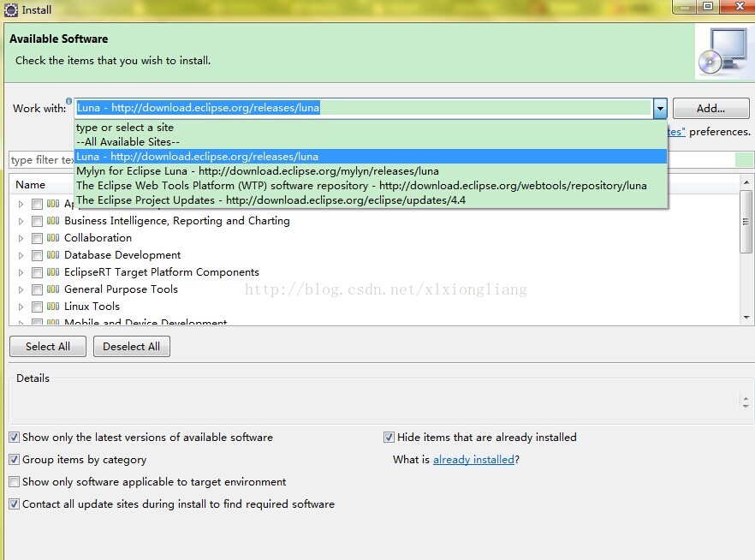Click category icon beside Collaboration
755x560 pixels.
[53, 238]
